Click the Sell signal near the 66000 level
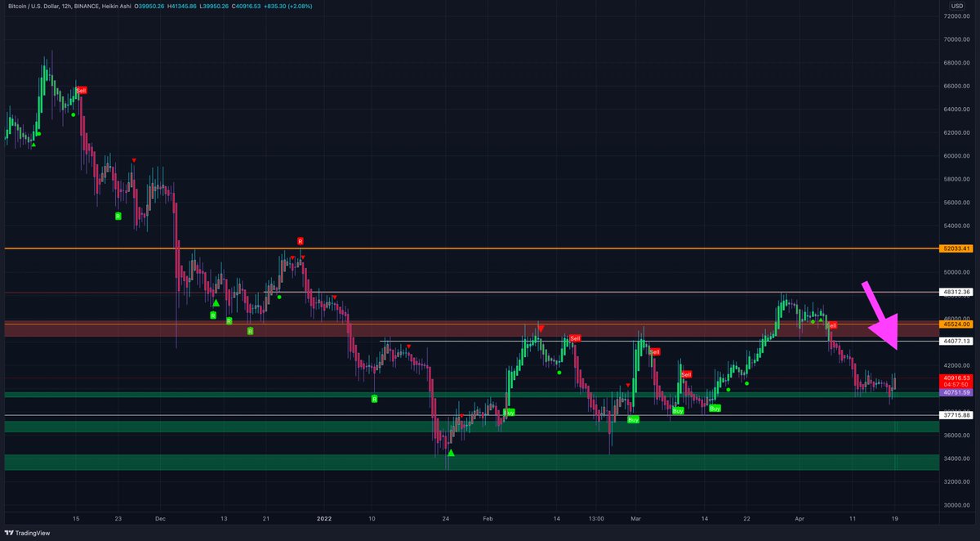980x541 pixels. [81, 90]
